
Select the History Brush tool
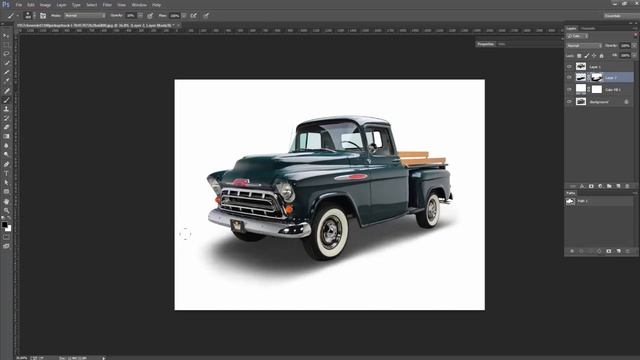pos(6,118)
